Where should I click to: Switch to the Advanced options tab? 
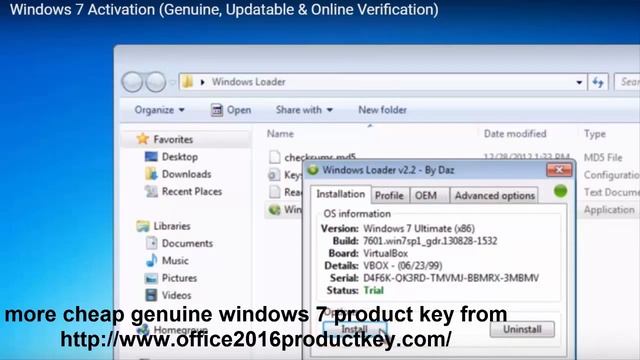[495, 196]
